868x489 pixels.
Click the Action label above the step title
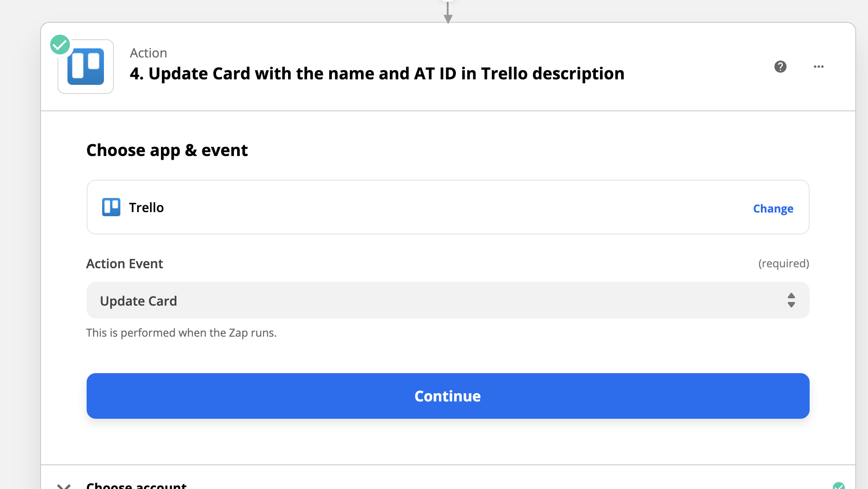click(x=149, y=53)
